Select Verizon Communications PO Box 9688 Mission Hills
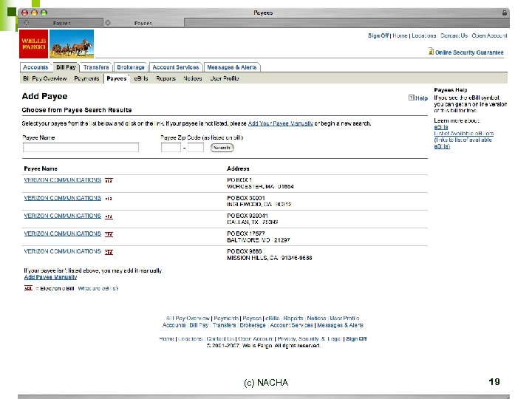Image resolution: width=532 pixels, height=399 pixels. (62, 251)
